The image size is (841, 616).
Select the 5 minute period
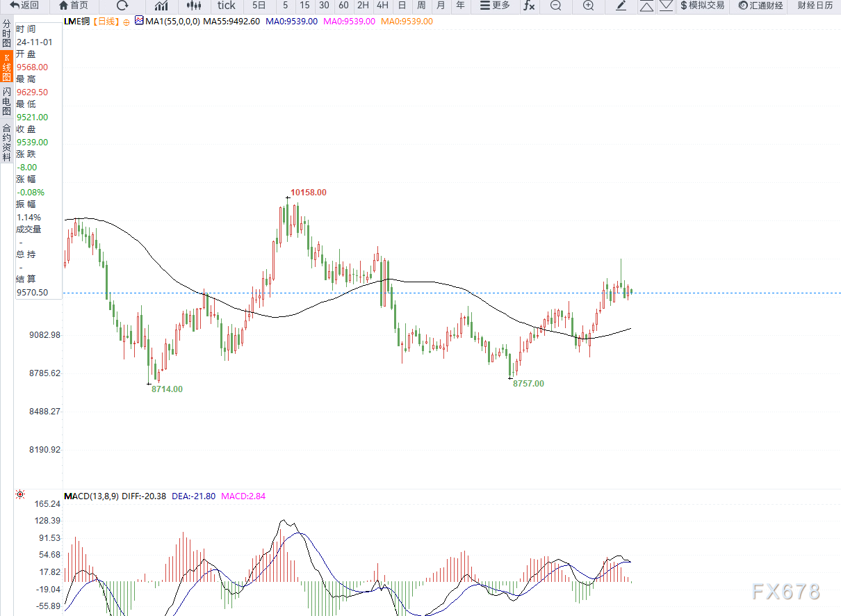pyautogui.click(x=286, y=6)
